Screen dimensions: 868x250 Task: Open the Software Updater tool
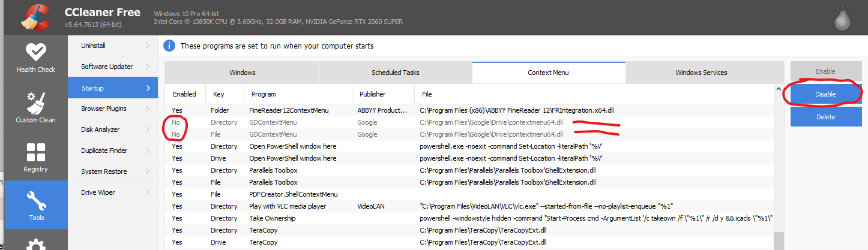113,67
